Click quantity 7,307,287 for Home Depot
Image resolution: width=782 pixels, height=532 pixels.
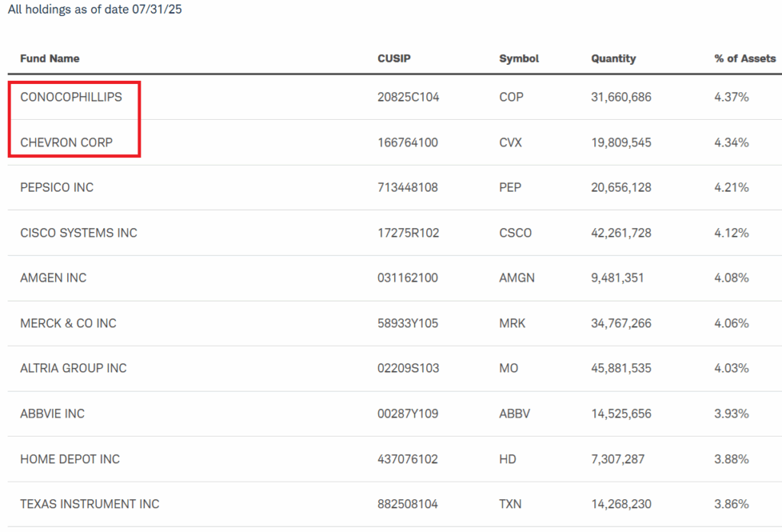click(x=618, y=459)
